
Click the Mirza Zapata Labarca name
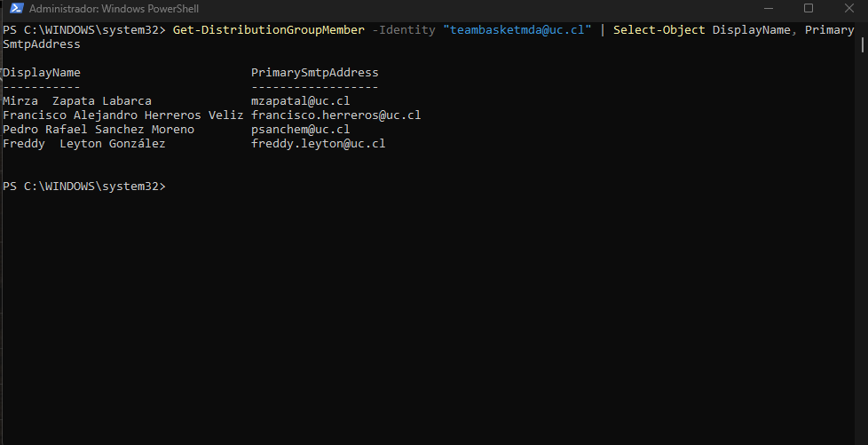coord(77,101)
